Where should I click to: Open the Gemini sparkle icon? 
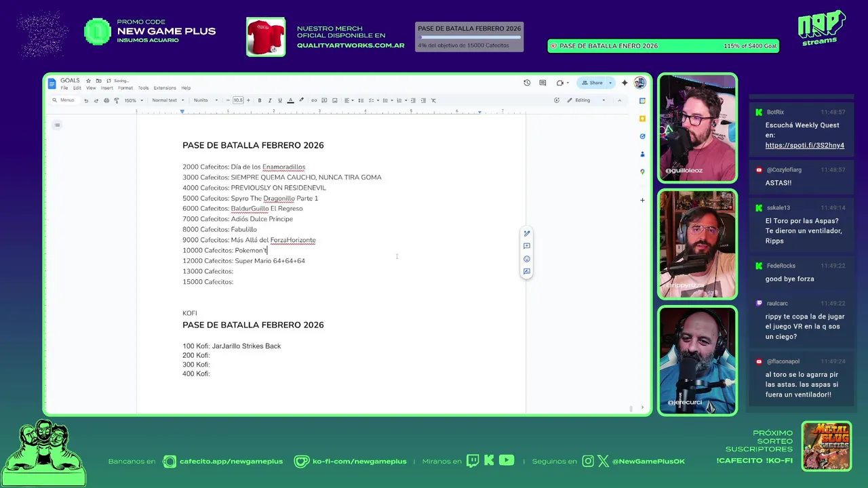625,83
